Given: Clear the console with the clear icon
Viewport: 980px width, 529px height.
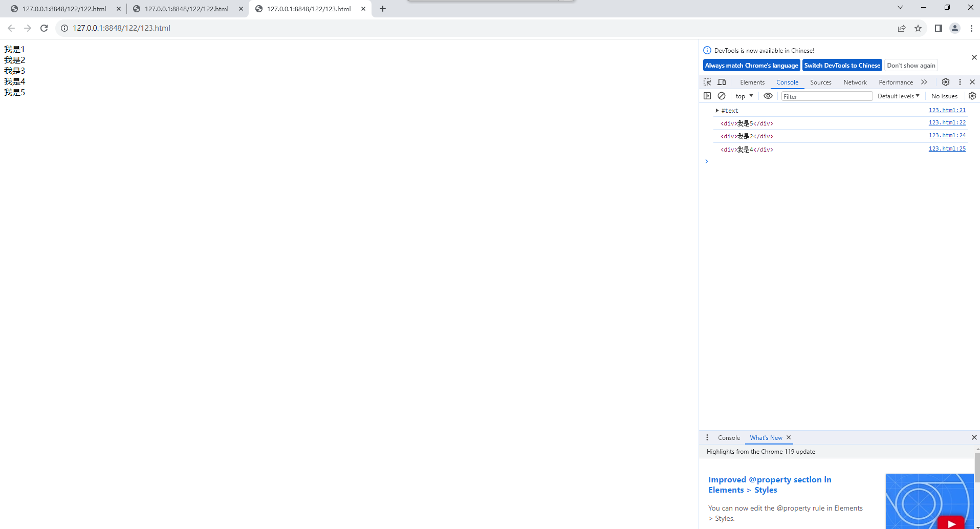Looking at the screenshot, I should tap(722, 96).
